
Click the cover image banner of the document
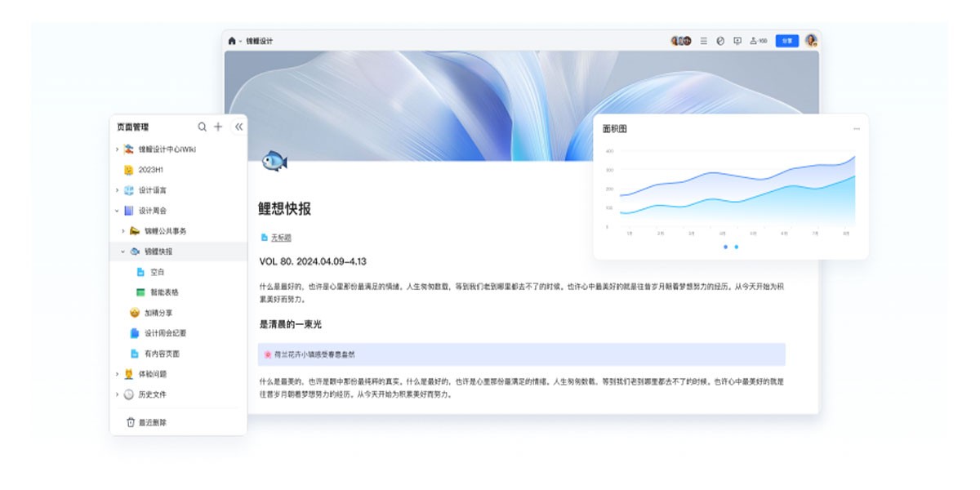tap(522, 105)
